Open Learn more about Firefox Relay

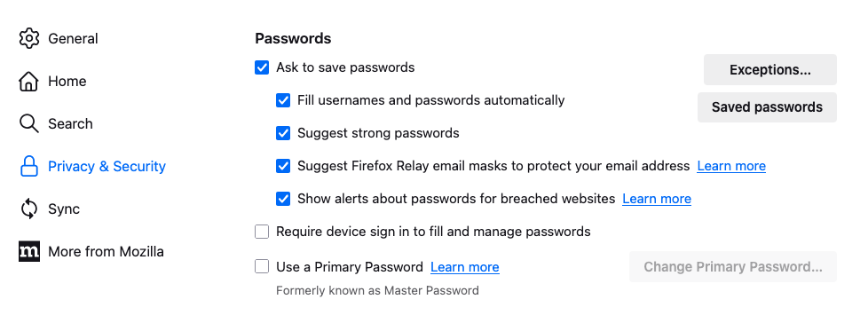(731, 166)
